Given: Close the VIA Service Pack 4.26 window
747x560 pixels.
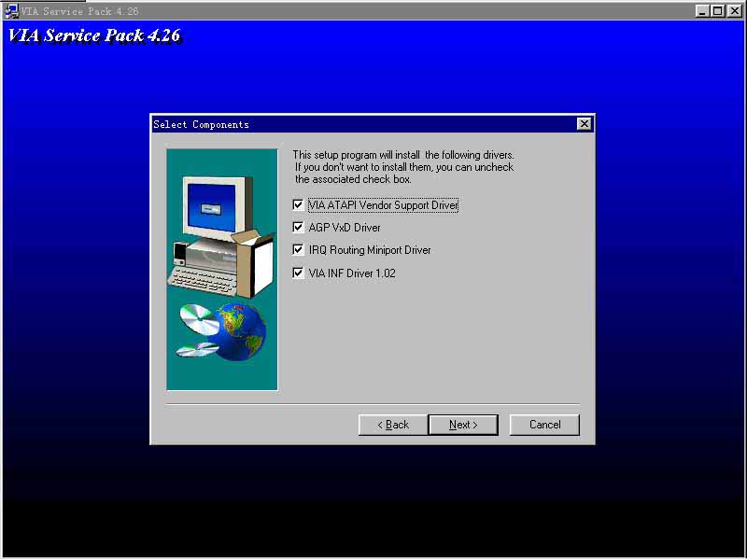Looking at the screenshot, I should click(735, 10).
